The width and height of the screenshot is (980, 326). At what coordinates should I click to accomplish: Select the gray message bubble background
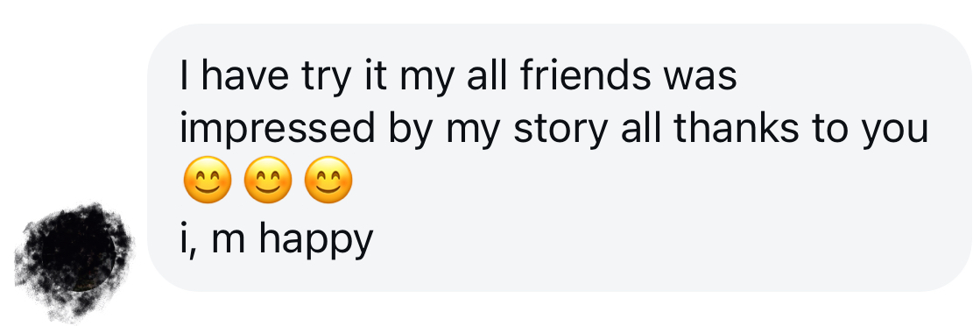click(x=560, y=158)
